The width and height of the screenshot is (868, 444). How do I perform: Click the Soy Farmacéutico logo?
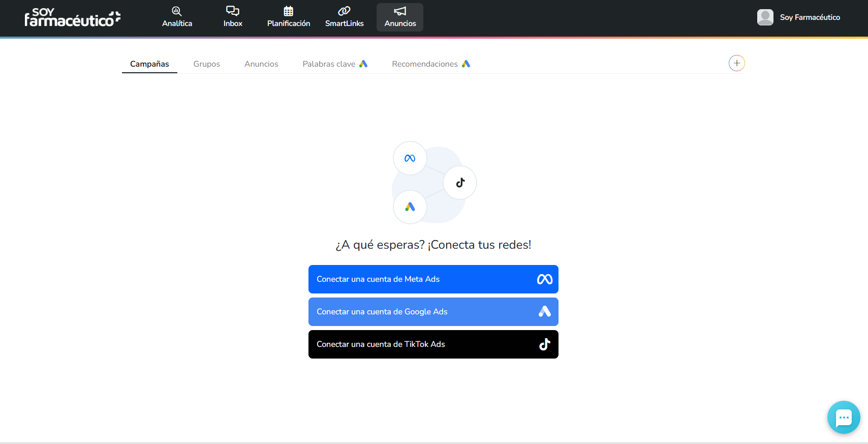73,17
